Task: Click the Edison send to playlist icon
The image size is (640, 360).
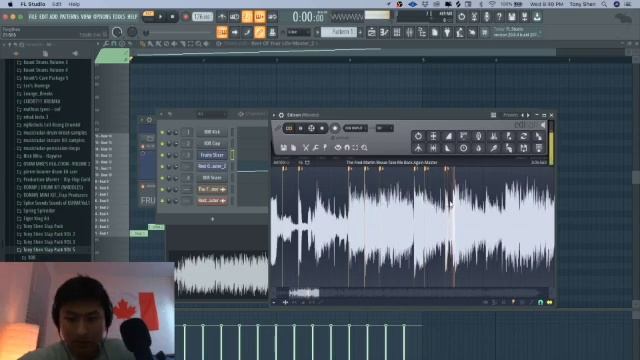Action: 539,148
